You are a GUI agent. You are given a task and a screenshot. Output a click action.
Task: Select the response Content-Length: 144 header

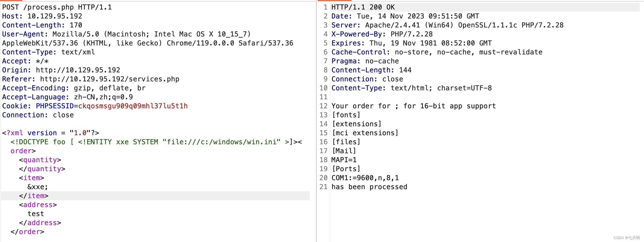pyautogui.click(x=372, y=70)
